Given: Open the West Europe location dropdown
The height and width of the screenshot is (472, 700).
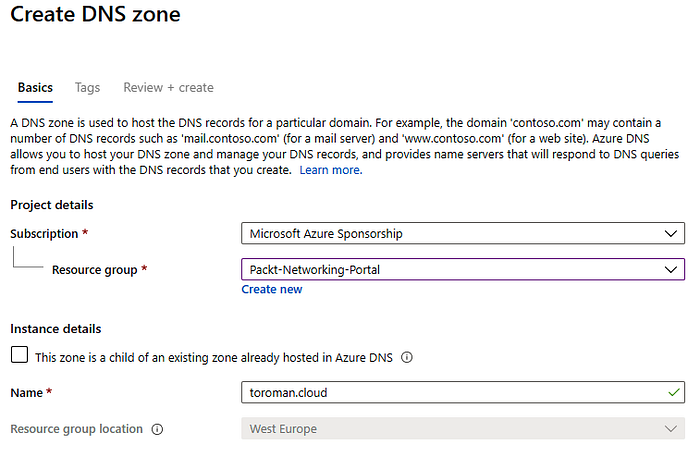Looking at the screenshot, I should click(463, 429).
